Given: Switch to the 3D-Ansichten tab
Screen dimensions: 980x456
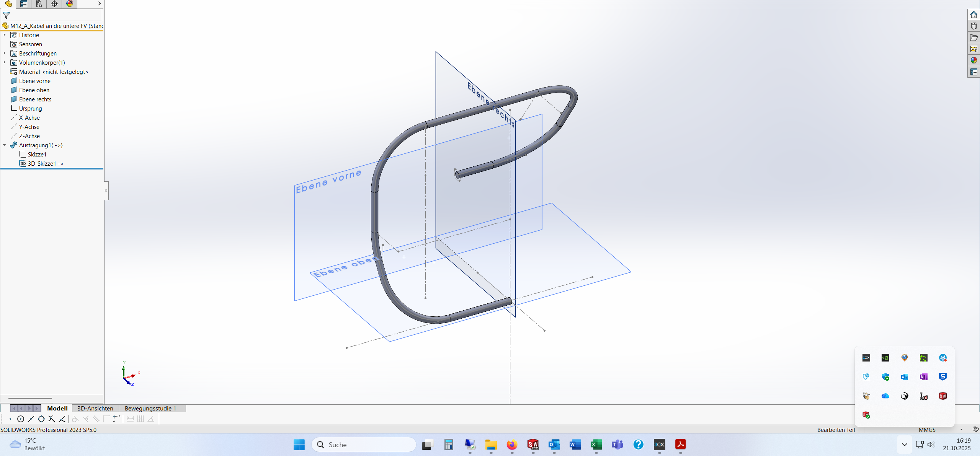Looking at the screenshot, I should coord(95,409).
